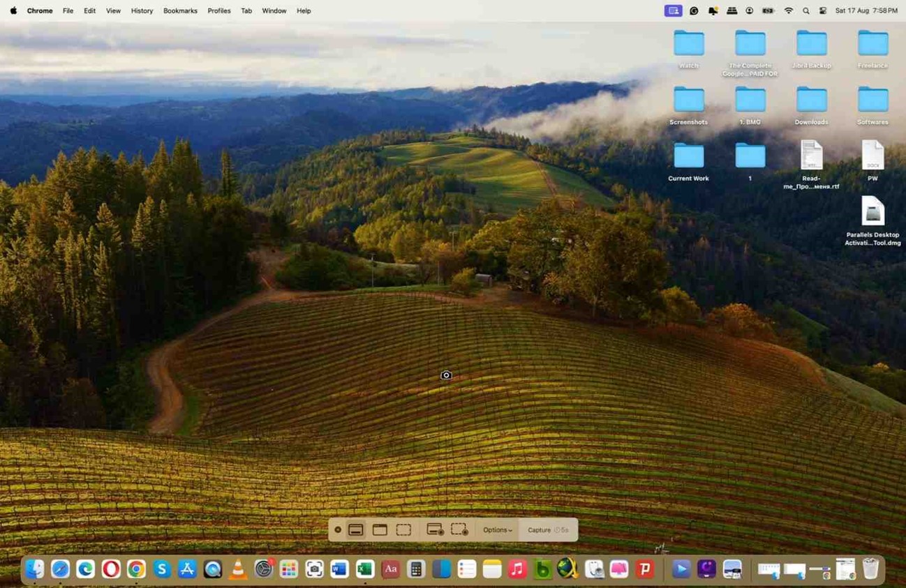The height and width of the screenshot is (588, 906).
Task: Open Control Center
Action: click(823, 10)
